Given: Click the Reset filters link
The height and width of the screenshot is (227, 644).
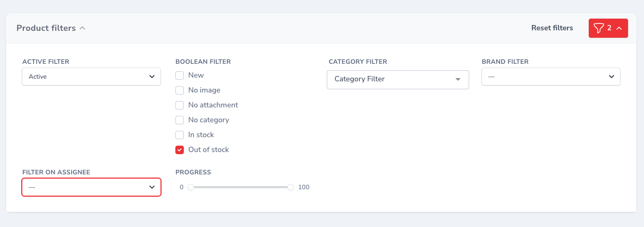Looking at the screenshot, I should tap(552, 28).
